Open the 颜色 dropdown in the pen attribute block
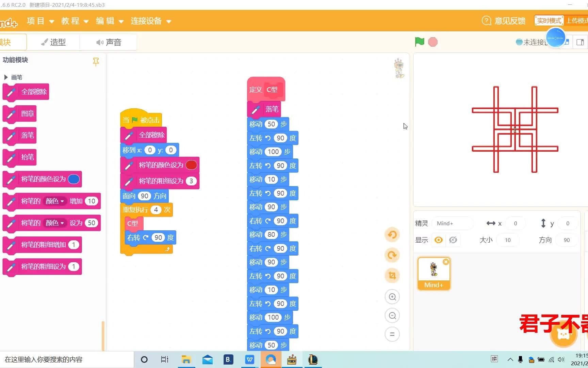Viewport: 588px width, 368px height. [x=55, y=201]
